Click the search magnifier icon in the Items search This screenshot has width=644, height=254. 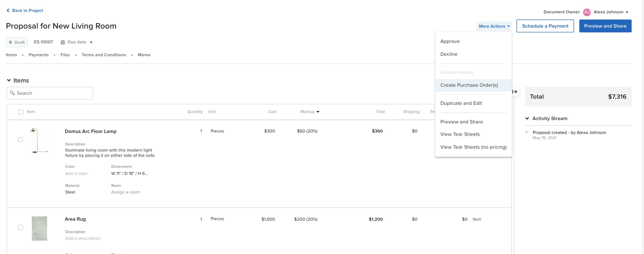[x=12, y=93]
